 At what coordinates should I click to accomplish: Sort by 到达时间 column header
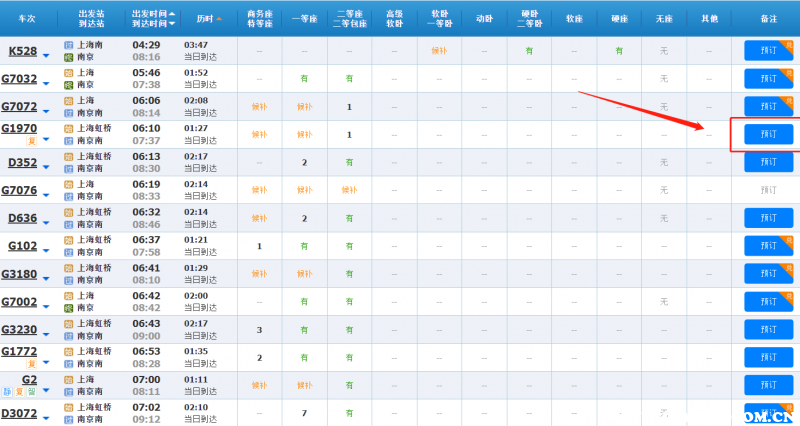152,24
